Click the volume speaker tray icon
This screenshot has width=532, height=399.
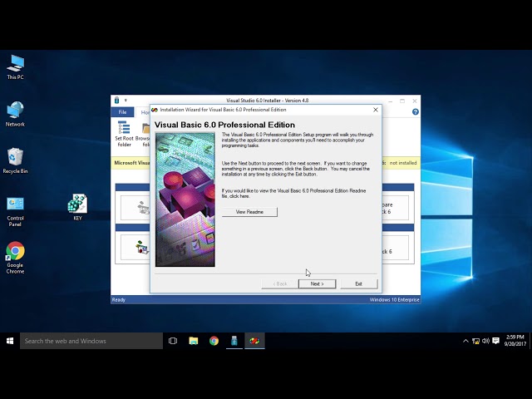click(x=485, y=341)
